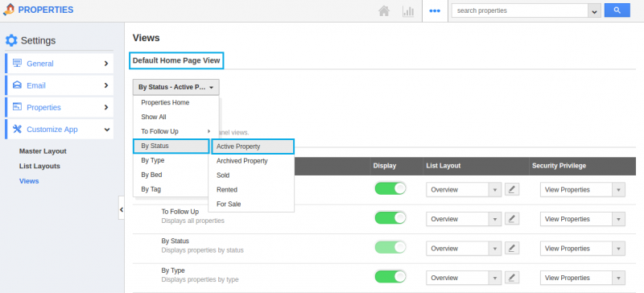Click the PROPERTIES app title
Viewport: 644px width, 293px height.
pyautogui.click(x=46, y=10)
